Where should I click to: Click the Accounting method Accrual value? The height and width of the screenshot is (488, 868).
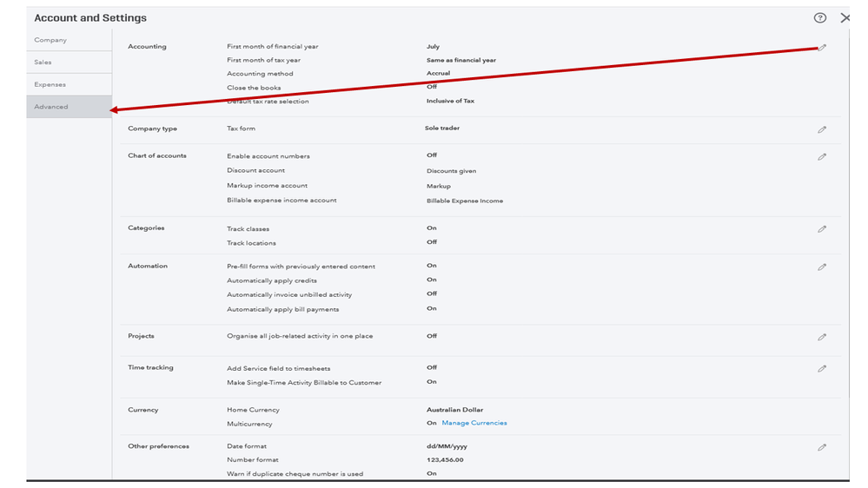tap(439, 74)
